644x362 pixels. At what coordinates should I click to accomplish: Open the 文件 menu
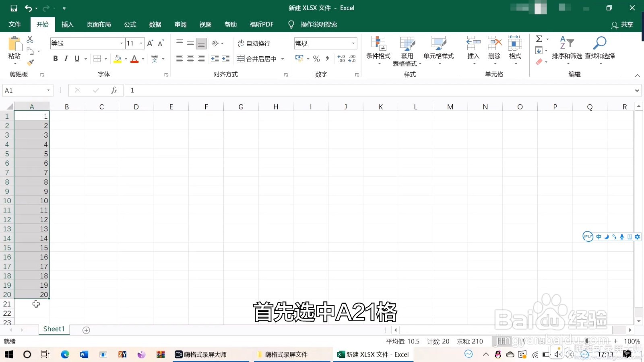click(x=14, y=24)
